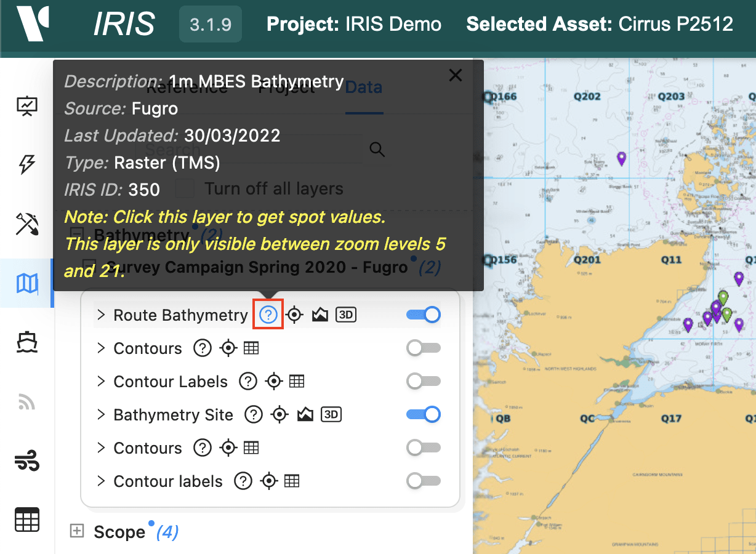Open the lightning bolt sidebar icon
Image resolution: width=756 pixels, height=554 pixels.
coord(27,164)
